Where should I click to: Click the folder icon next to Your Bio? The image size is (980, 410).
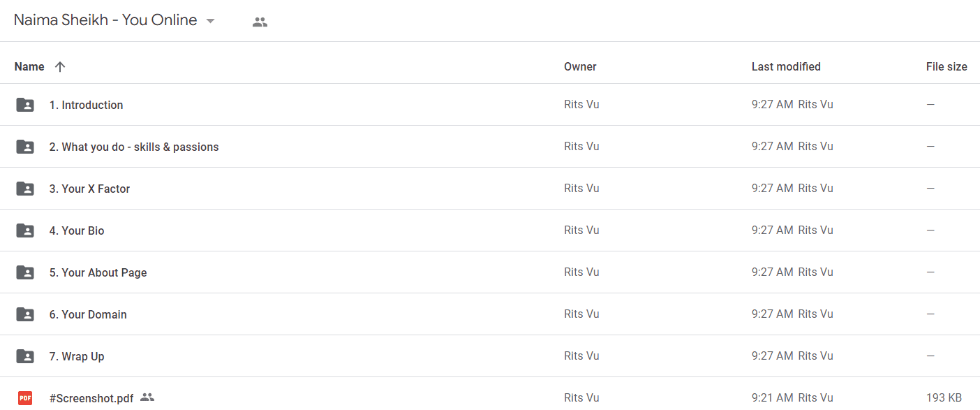(x=25, y=230)
